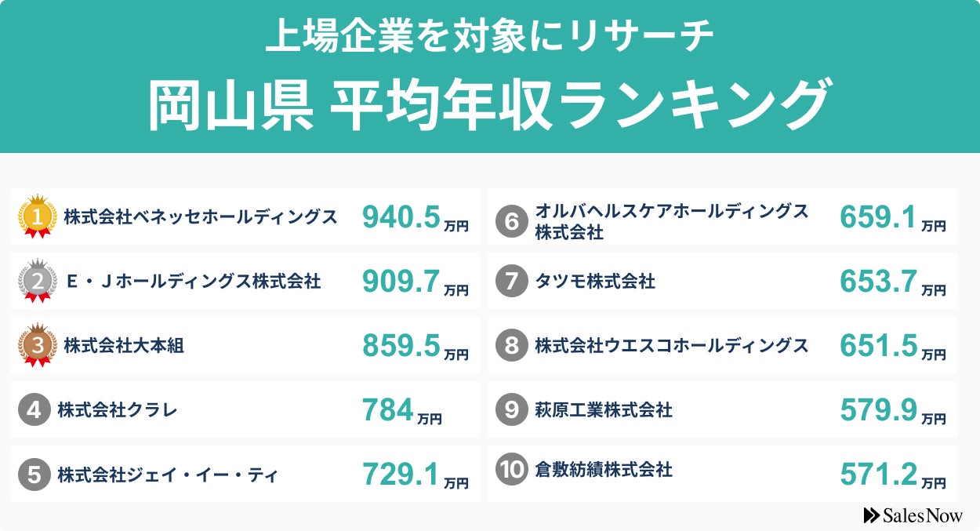Screen dimensions: 980x531
Task: Click the silver rank 2 medal icon
Action: click(38, 280)
